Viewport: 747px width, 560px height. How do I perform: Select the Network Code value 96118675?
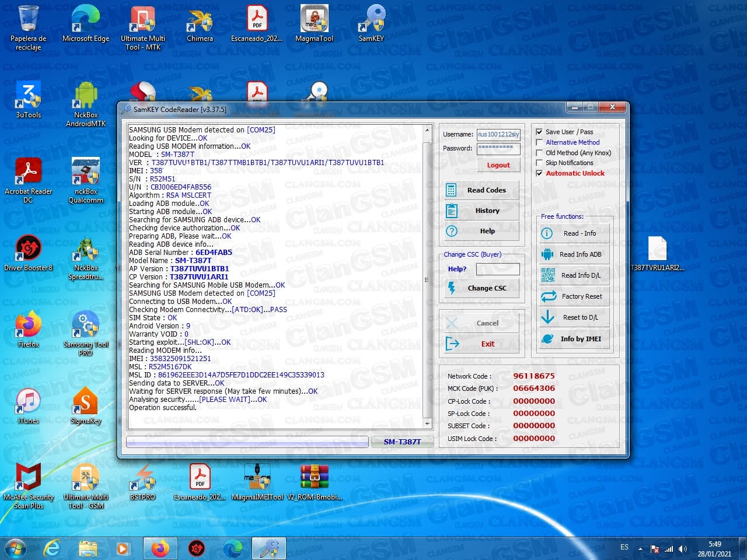534,376
